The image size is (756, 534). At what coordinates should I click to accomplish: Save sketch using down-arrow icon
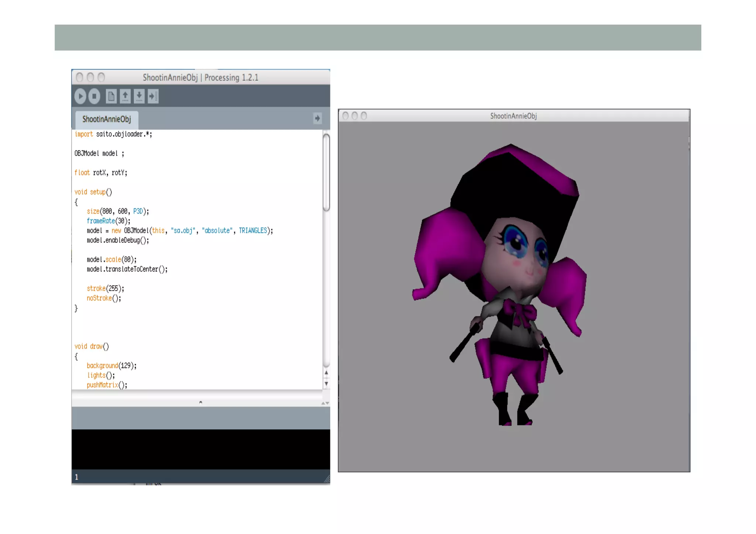139,96
